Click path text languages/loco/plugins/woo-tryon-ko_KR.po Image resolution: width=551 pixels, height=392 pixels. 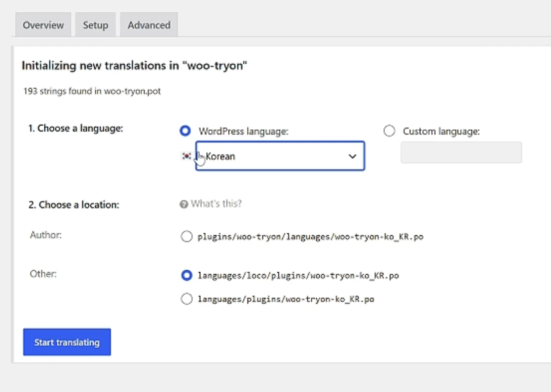[298, 275]
